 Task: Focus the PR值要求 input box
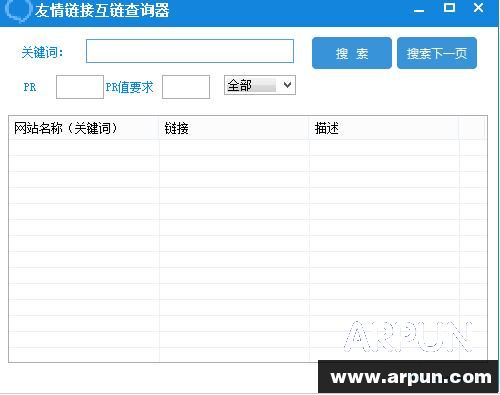186,87
